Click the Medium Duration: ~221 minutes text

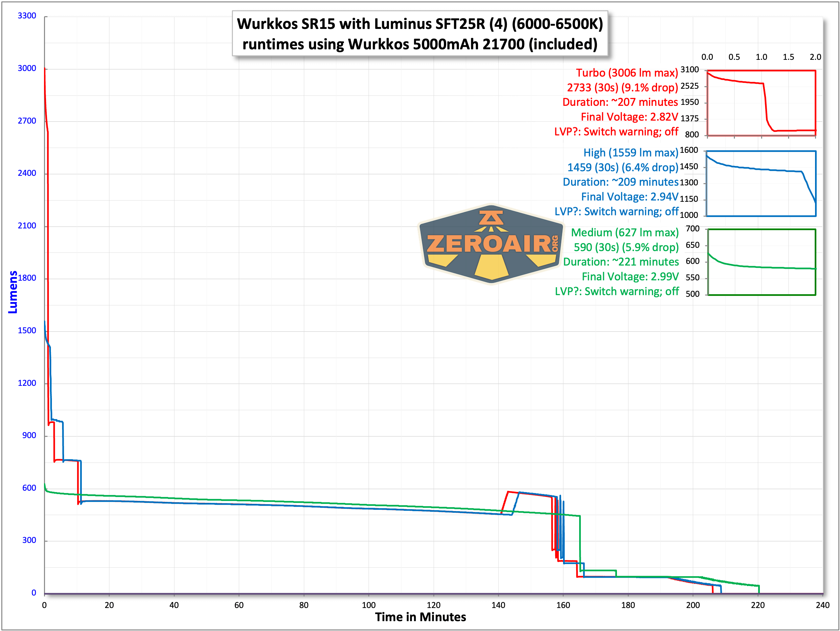(621, 262)
